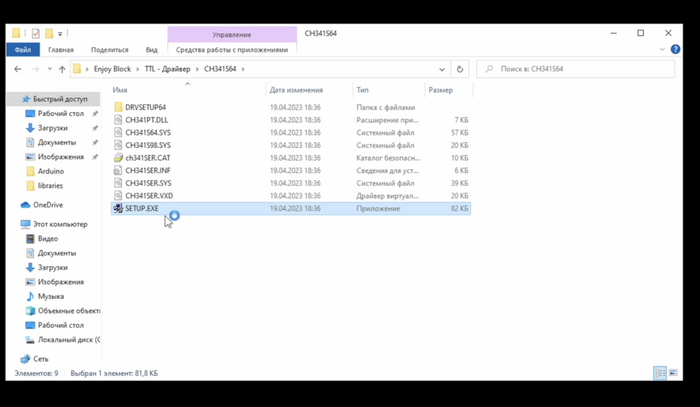
Task: Switch to the Вид ribbon tab
Action: (x=151, y=49)
